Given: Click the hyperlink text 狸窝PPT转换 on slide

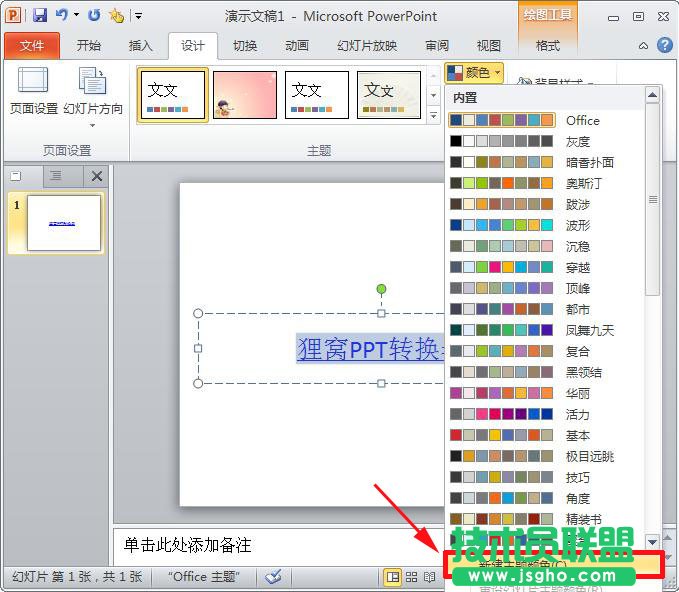Looking at the screenshot, I should click(371, 349).
